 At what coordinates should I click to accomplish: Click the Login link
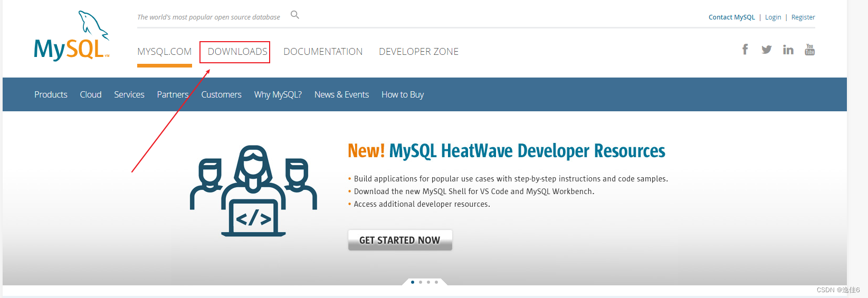tap(773, 17)
